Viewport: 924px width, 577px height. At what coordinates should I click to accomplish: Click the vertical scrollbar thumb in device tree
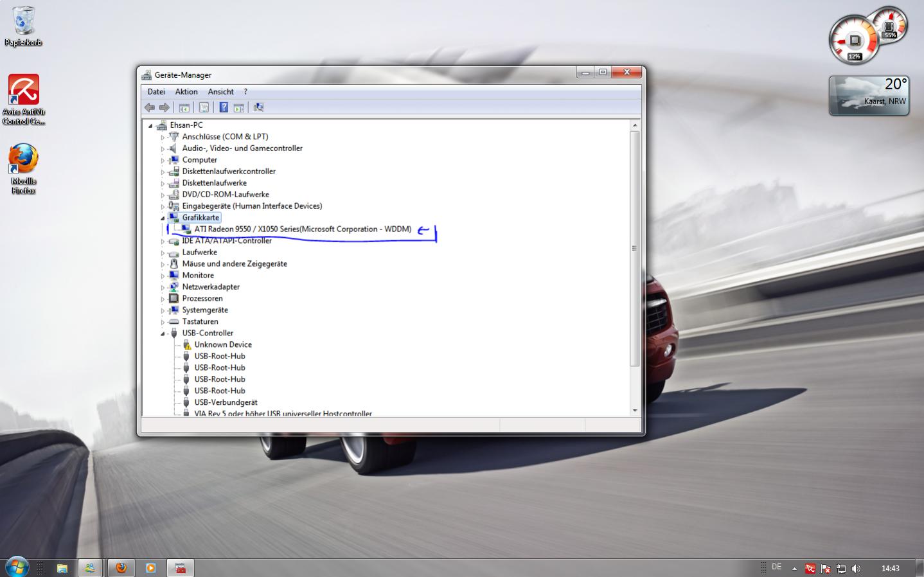(x=635, y=249)
